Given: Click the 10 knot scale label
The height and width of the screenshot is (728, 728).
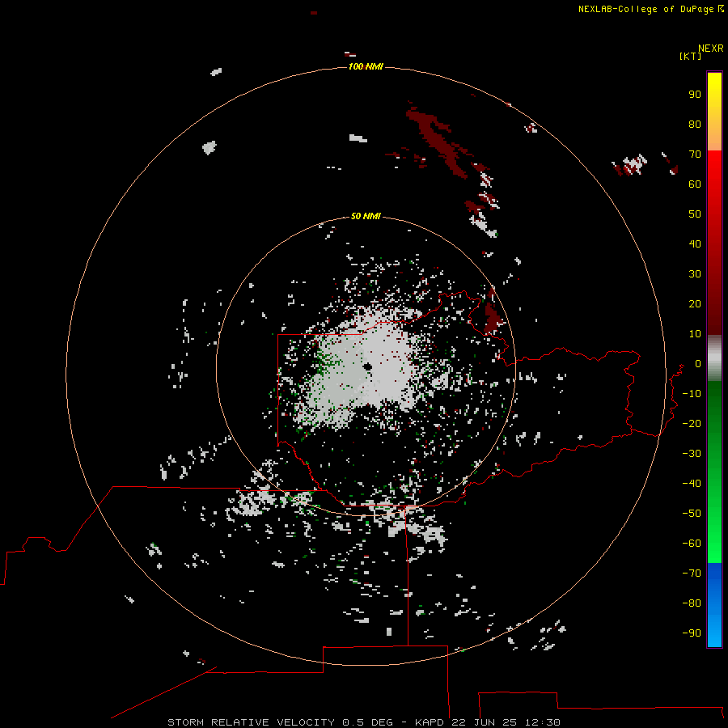Looking at the screenshot, I should click(x=695, y=334).
